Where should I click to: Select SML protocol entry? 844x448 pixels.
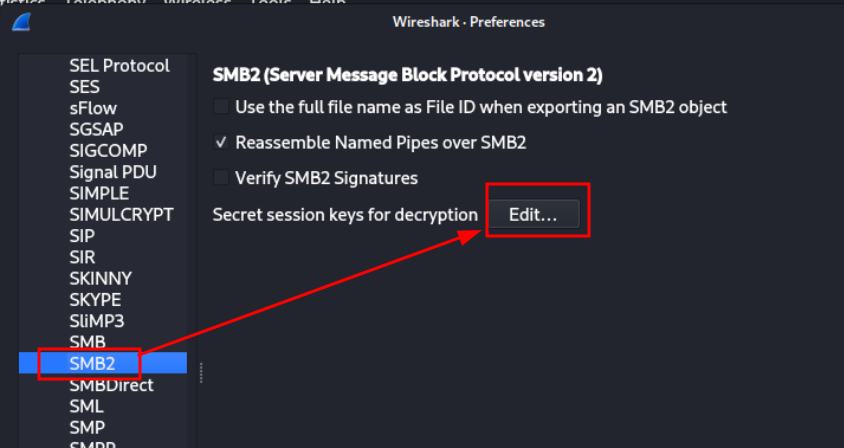pos(103,406)
